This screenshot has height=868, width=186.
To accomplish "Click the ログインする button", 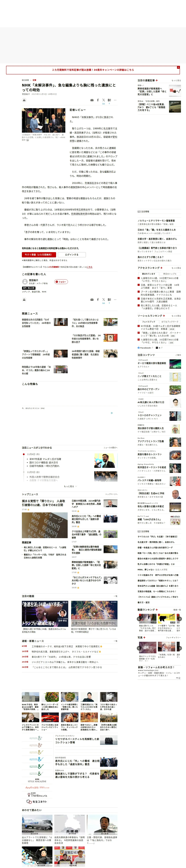I will click(x=72, y=255).
